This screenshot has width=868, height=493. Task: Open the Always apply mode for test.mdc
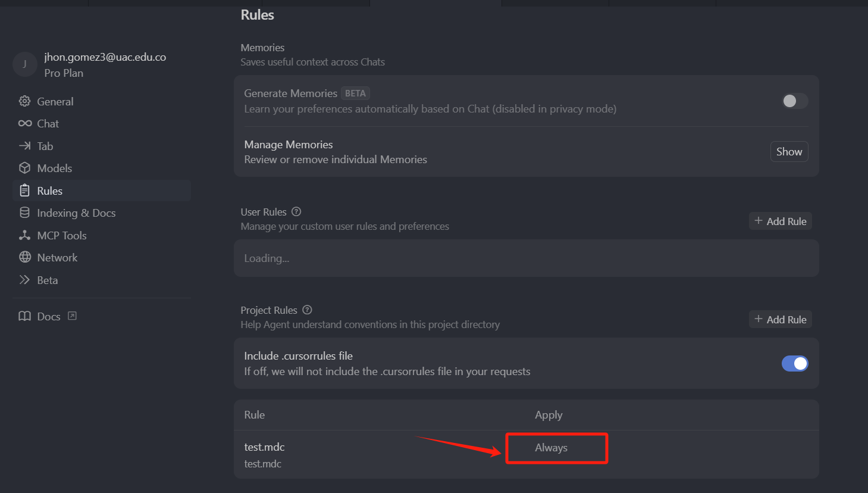[x=551, y=448]
